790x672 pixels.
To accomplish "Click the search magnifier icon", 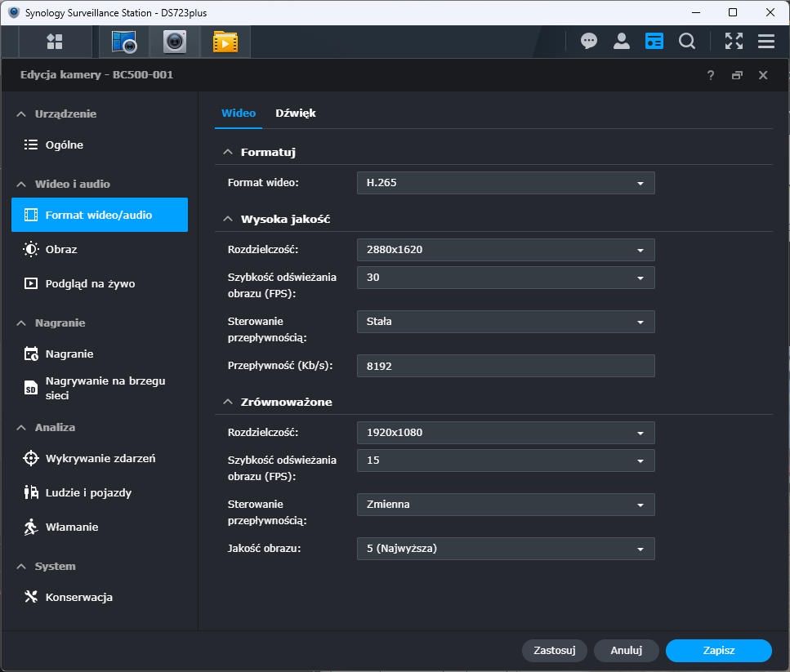I will (x=687, y=41).
